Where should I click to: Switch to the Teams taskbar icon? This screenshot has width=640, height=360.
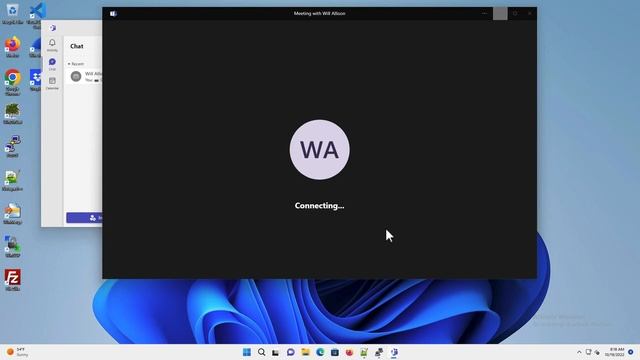point(394,352)
